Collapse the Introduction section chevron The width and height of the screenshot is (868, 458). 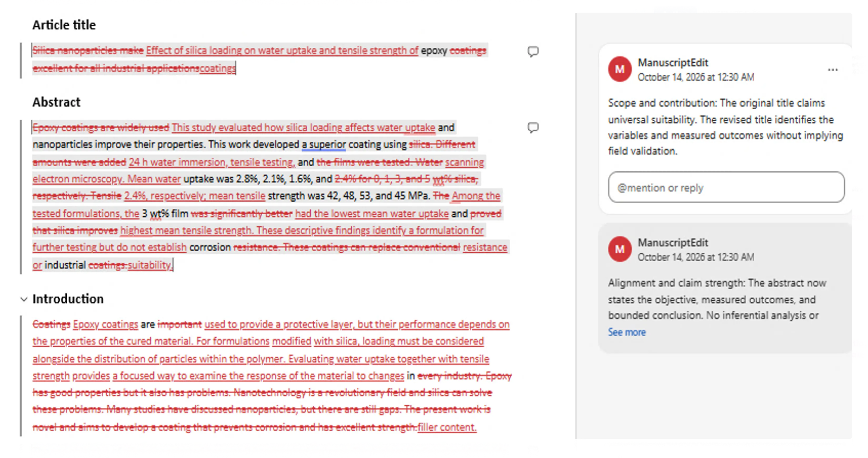click(x=24, y=299)
